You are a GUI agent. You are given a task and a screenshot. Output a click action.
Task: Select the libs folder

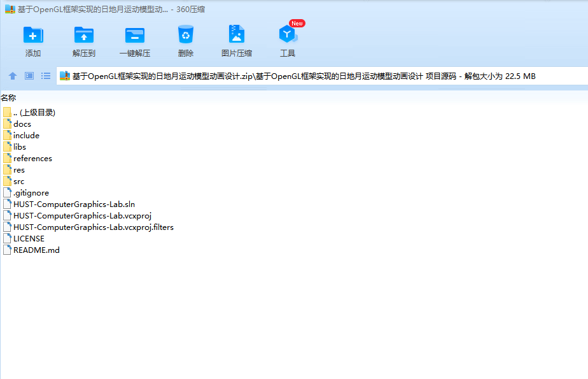coord(15,147)
